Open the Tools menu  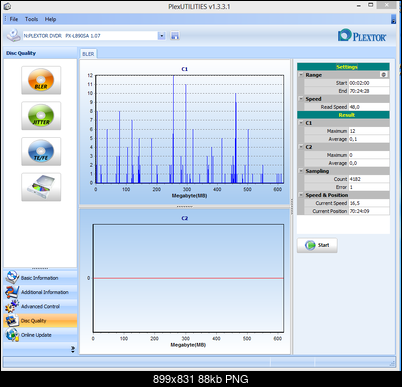pos(31,19)
